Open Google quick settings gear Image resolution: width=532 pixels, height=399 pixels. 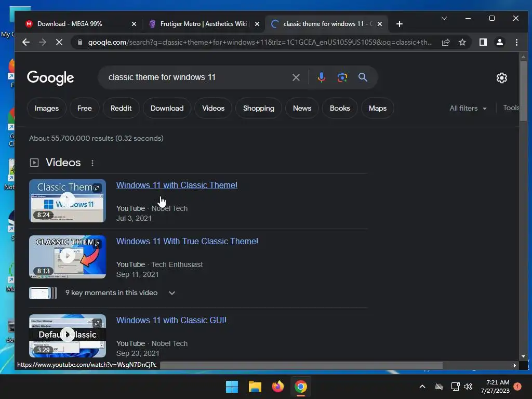click(501, 78)
